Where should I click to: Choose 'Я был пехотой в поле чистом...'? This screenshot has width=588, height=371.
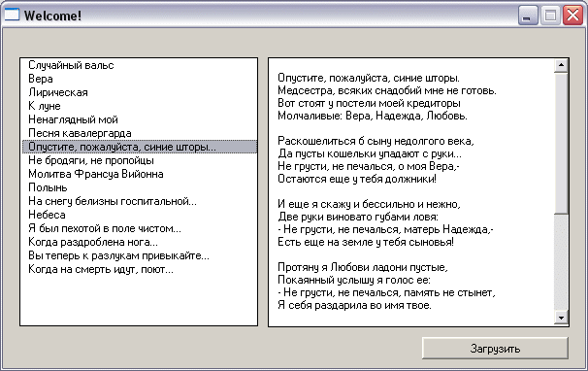tap(140, 228)
